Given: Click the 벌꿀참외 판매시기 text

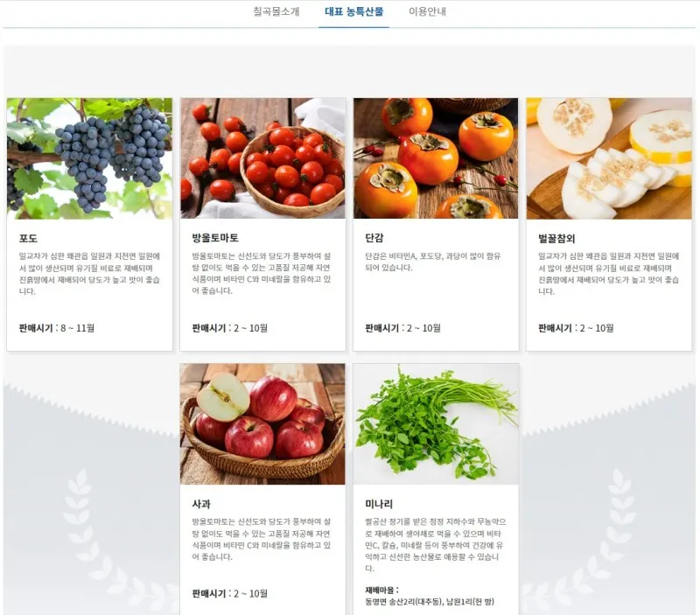Looking at the screenshot, I should pyautogui.click(x=576, y=328).
